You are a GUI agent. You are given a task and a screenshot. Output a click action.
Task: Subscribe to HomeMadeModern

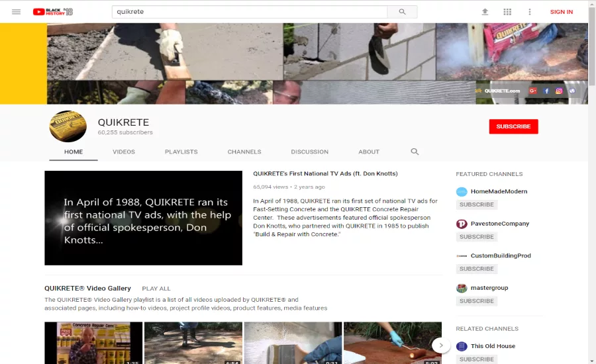coord(477,205)
